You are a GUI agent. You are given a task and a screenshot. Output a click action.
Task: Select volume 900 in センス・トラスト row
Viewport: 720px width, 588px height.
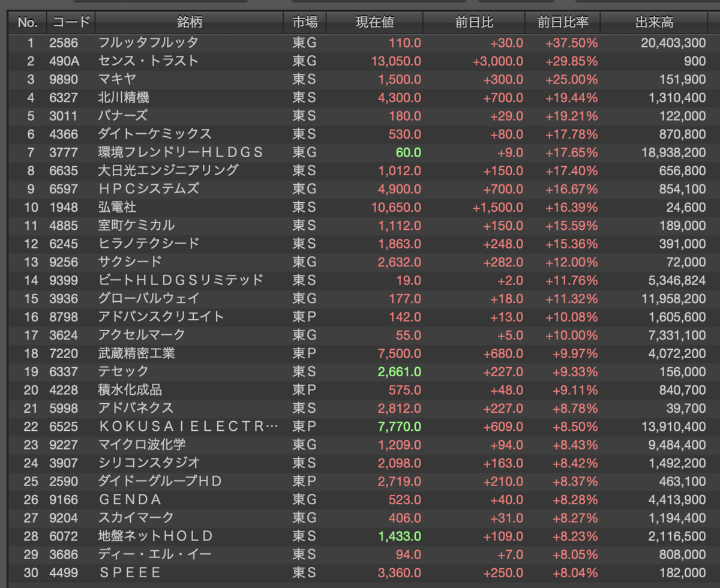click(695, 61)
